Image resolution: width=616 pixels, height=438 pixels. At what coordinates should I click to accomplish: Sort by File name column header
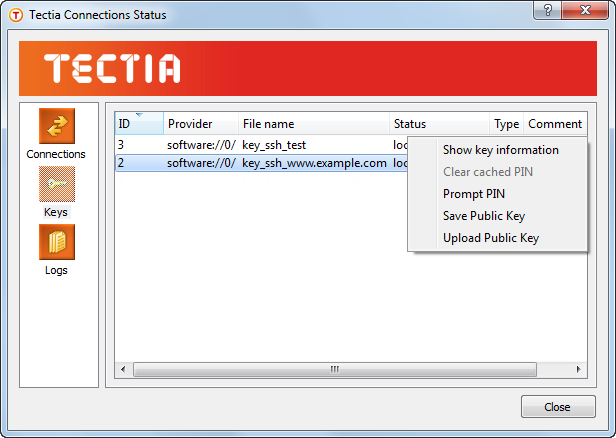[314, 123]
